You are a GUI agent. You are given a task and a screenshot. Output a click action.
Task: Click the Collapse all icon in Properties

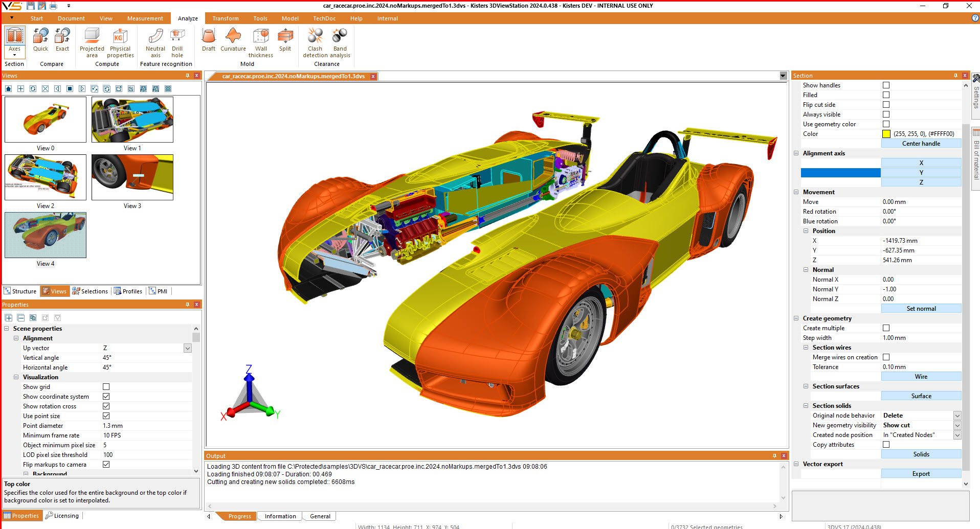click(x=21, y=317)
